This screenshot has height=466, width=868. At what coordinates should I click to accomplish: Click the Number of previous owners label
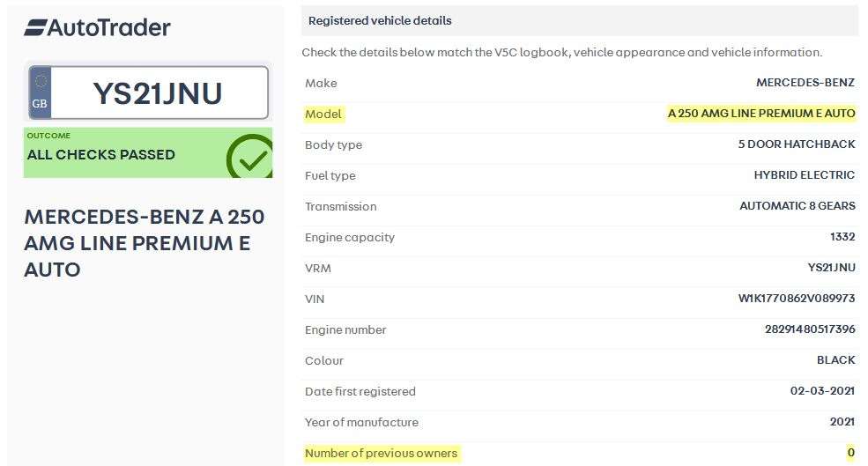point(381,453)
